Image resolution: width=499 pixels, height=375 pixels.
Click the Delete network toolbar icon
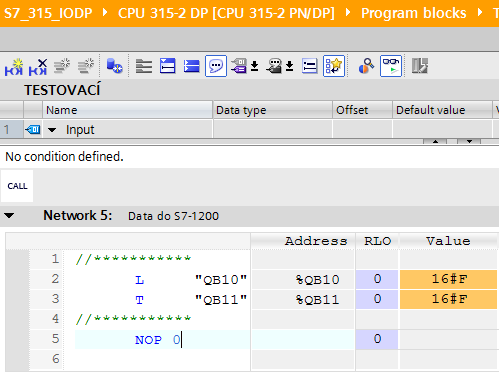point(38,66)
